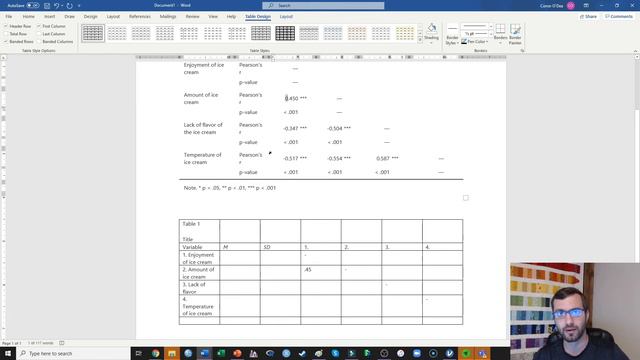Apply the orange accent table style
The height and width of the screenshot is (360, 640).
click(357, 33)
